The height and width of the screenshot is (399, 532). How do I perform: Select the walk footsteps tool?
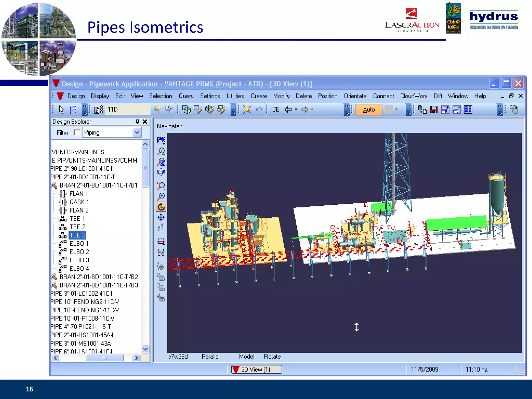coord(161,228)
